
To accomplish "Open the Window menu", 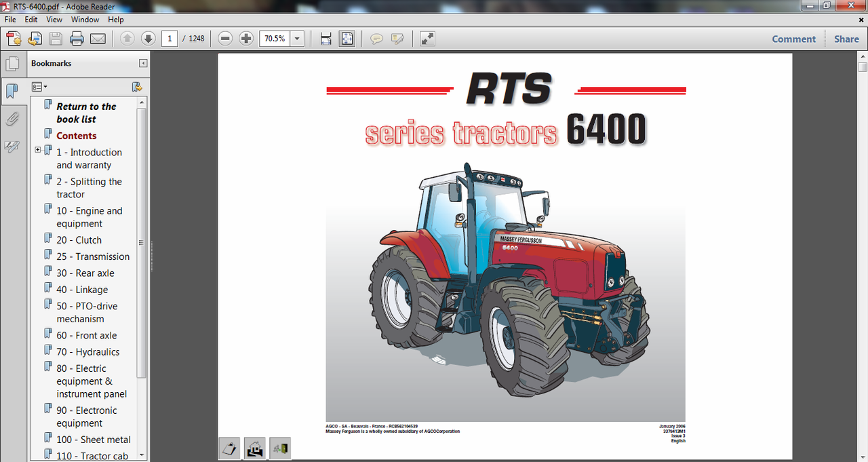I will tap(85, 20).
